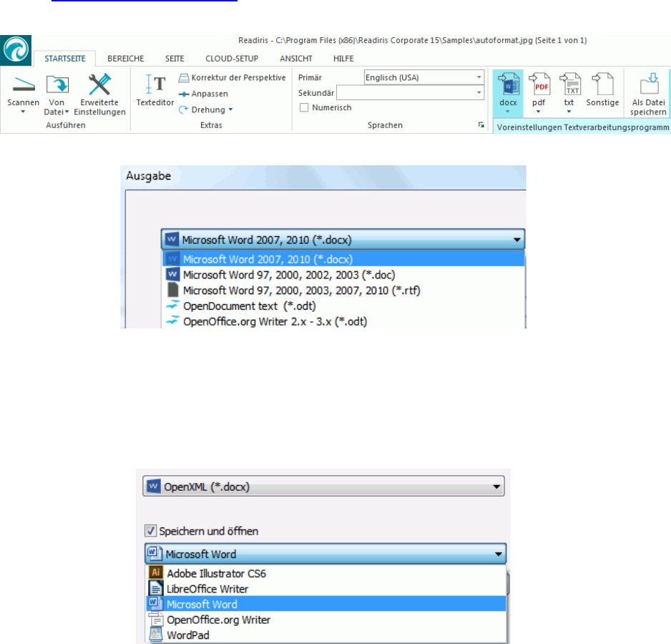Select Korrektur der Perspektive
Image resolution: width=671 pixels, height=644 pixels.
pos(232,77)
